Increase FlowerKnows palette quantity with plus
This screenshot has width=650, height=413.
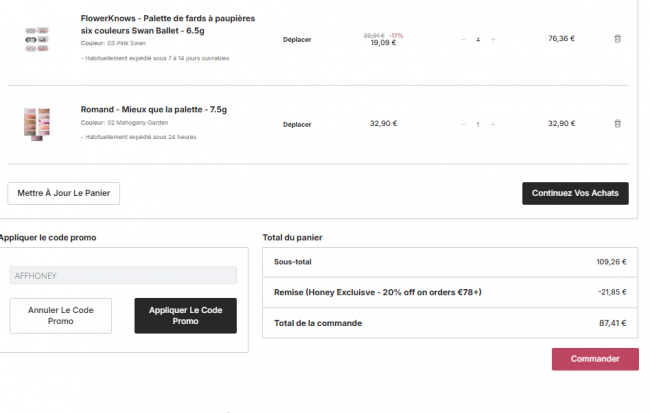[493, 39]
